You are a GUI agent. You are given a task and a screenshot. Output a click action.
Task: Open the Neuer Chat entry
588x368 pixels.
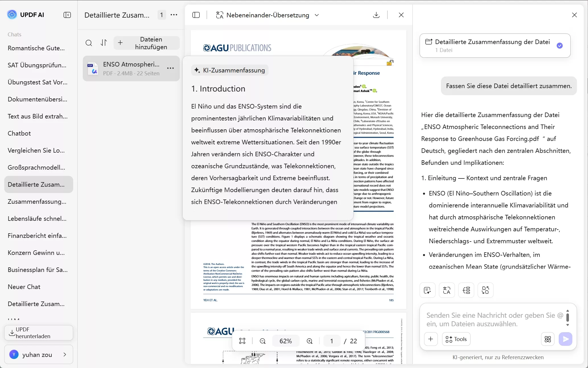(24, 287)
